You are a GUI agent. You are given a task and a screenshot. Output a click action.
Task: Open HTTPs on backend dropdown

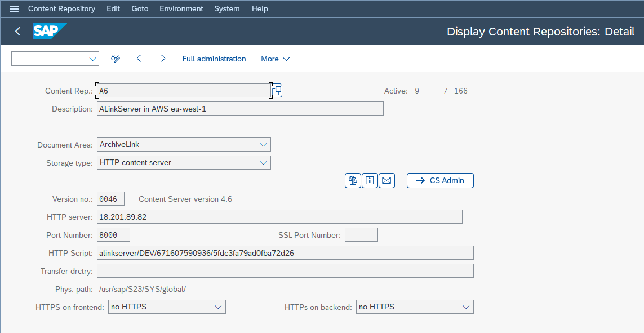pos(466,307)
